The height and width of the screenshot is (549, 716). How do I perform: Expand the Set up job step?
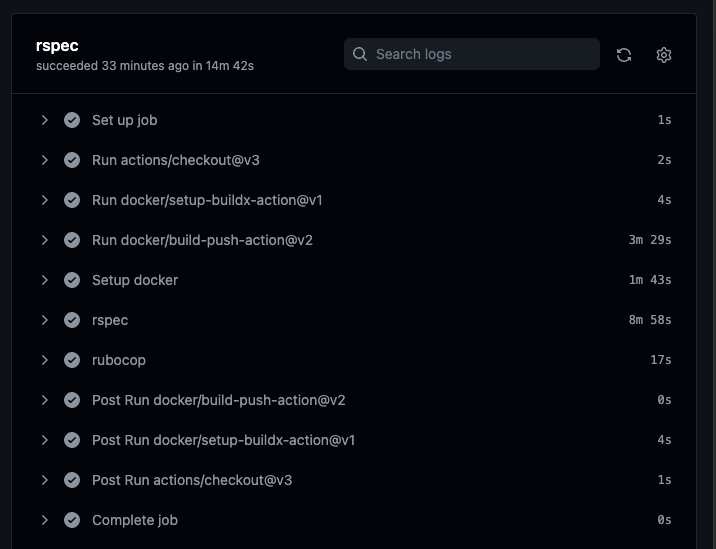point(44,120)
